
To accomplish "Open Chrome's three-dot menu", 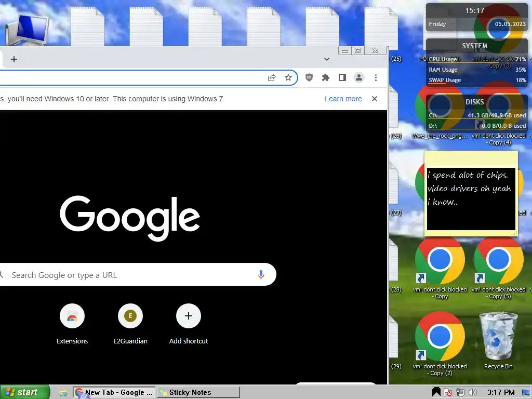I will click(x=376, y=78).
